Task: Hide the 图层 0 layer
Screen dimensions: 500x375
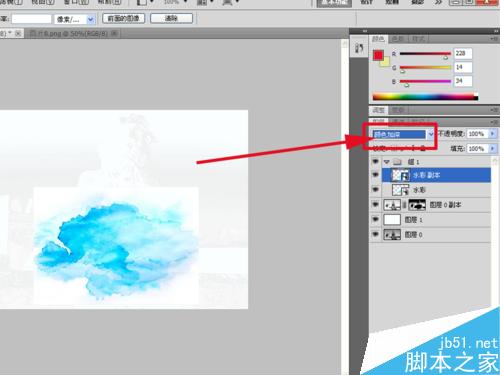Action: coord(375,234)
